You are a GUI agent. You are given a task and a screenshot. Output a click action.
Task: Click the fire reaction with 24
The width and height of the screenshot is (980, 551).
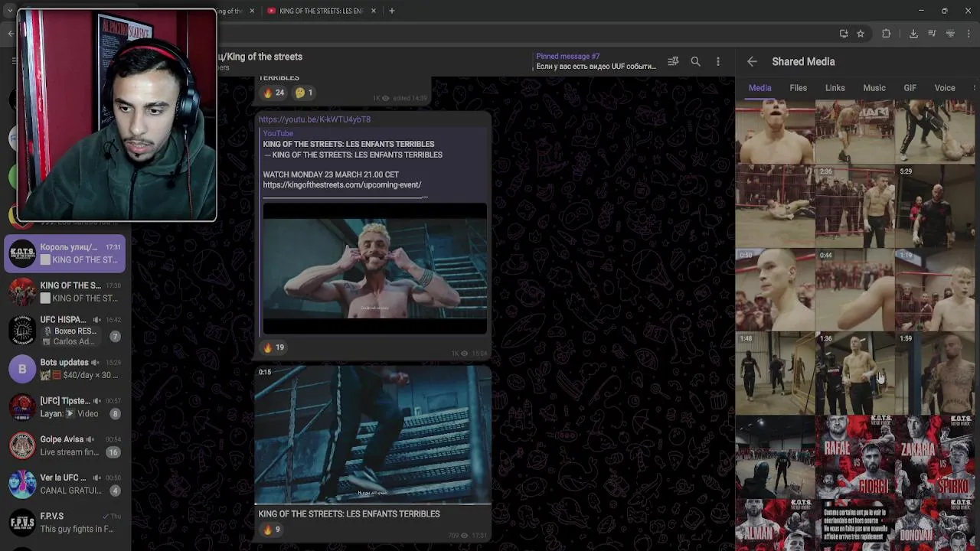tap(273, 93)
